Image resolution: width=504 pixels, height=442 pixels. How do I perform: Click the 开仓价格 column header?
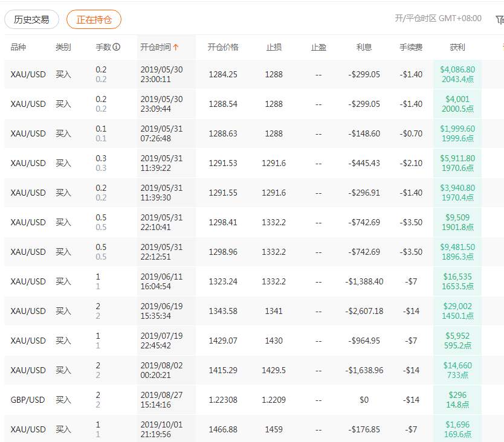(223, 47)
